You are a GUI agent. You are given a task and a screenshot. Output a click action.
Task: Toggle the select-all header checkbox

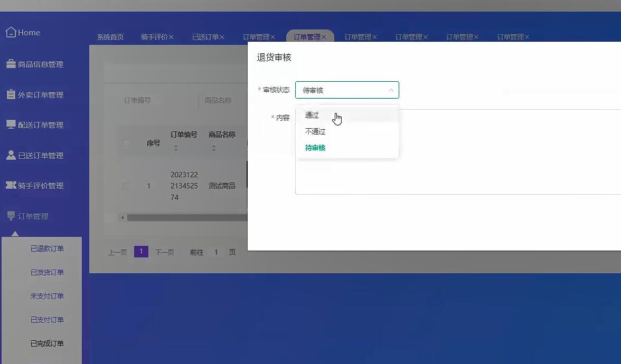[126, 143]
